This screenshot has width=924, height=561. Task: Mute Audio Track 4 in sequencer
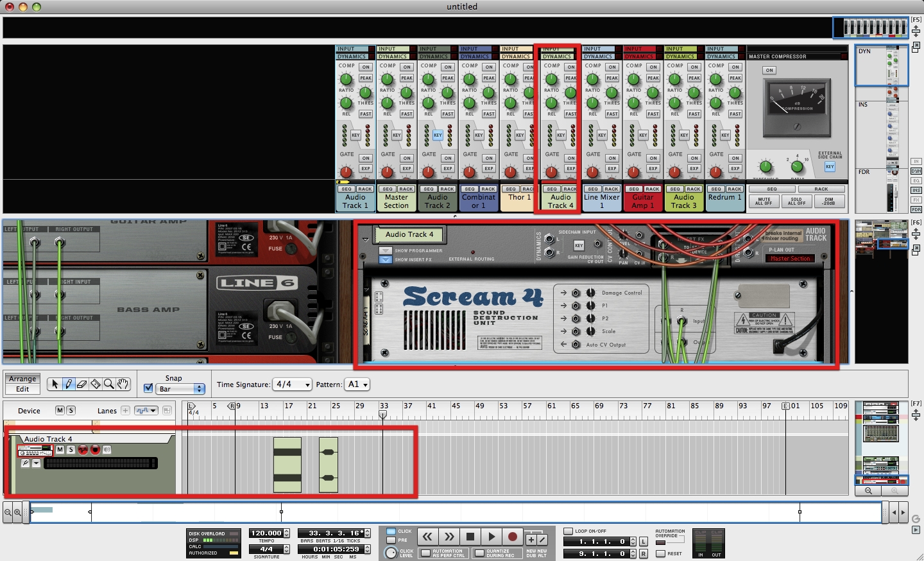(60, 450)
